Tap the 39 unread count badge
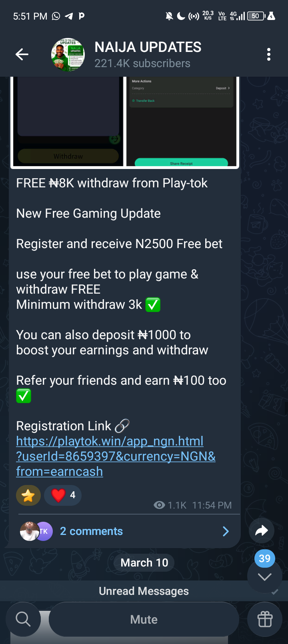Screen dimensions: 288x644 pos(264,558)
